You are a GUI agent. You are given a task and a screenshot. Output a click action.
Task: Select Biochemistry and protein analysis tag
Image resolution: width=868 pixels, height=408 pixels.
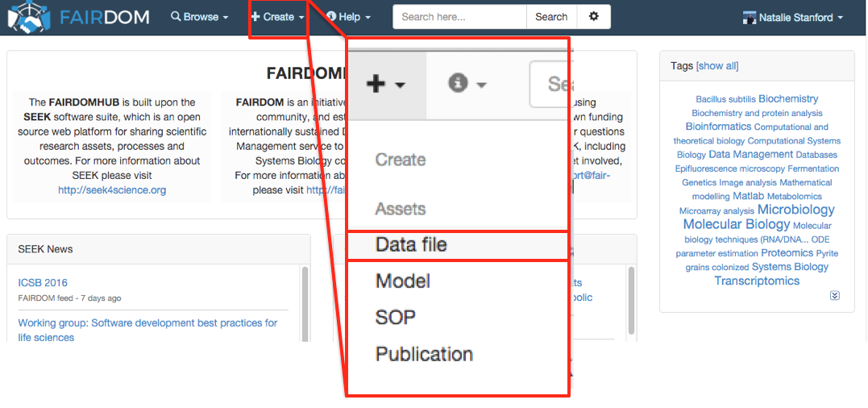[x=758, y=114]
